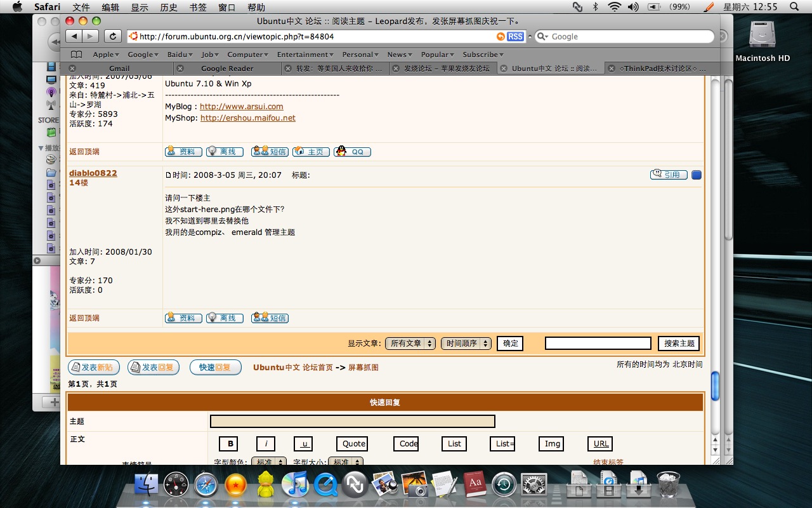Close the Gmail tab with its X
Viewport: 812px width, 508px height.
[72, 69]
